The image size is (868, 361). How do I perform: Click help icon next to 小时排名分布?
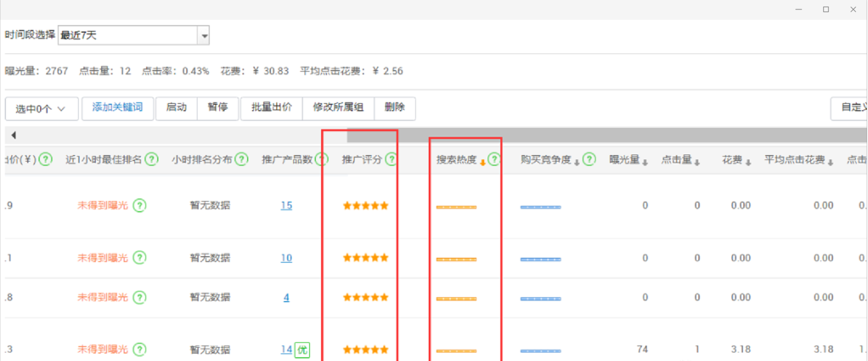tap(242, 159)
